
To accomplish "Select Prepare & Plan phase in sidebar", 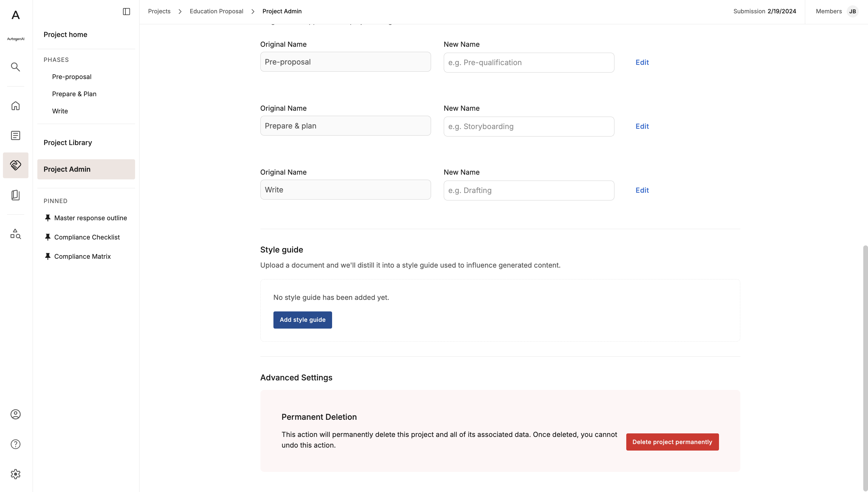I will (x=74, y=94).
